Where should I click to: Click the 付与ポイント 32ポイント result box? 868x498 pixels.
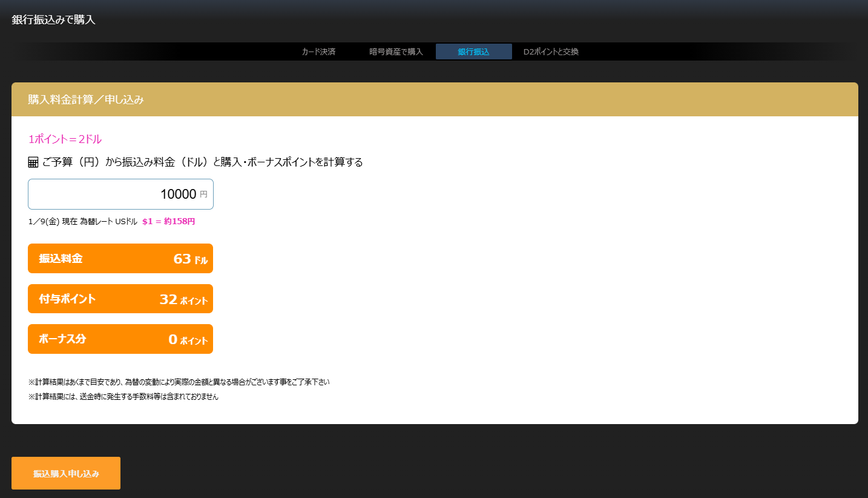pyautogui.click(x=120, y=299)
